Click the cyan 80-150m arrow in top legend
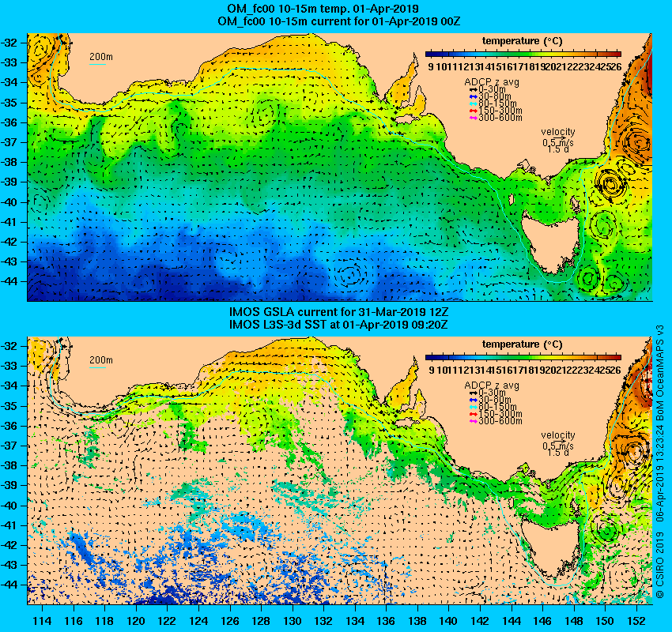This screenshot has width=672, height=632. (x=473, y=103)
